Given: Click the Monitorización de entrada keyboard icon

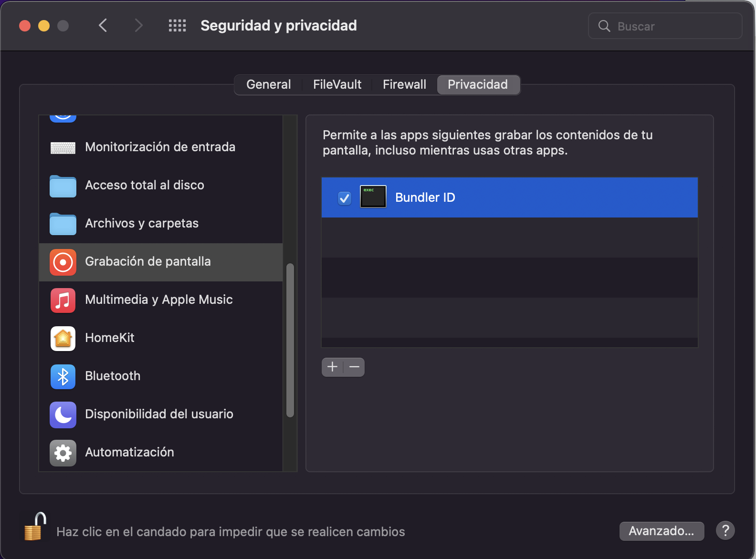Looking at the screenshot, I should point(63,148).
